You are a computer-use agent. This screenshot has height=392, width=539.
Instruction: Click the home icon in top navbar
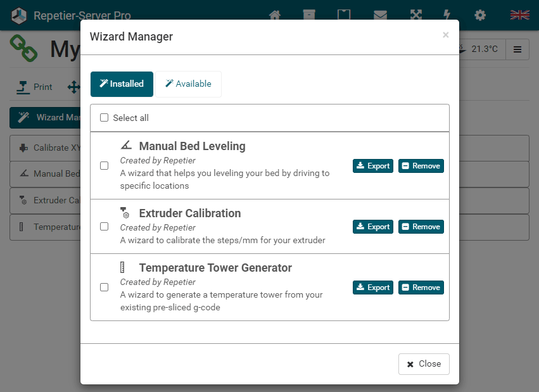(275, 15)
